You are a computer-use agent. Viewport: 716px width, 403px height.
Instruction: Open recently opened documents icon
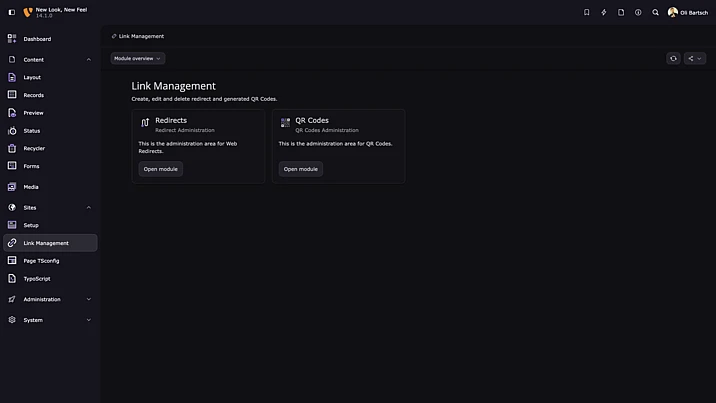tap(621, 12)
